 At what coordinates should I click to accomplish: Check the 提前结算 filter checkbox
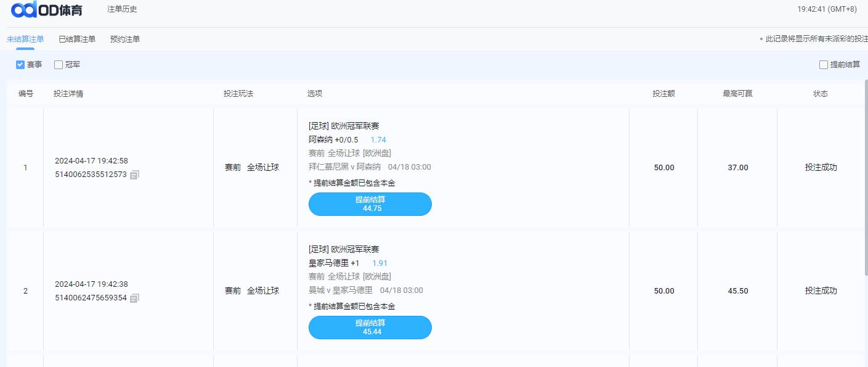point(824,64)
